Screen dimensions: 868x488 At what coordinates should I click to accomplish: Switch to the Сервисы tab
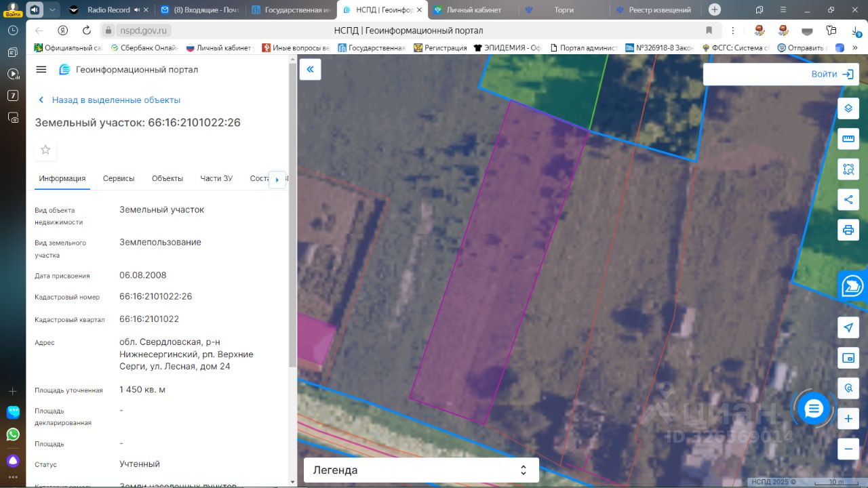pyautogui.click(x=119, y=178)
